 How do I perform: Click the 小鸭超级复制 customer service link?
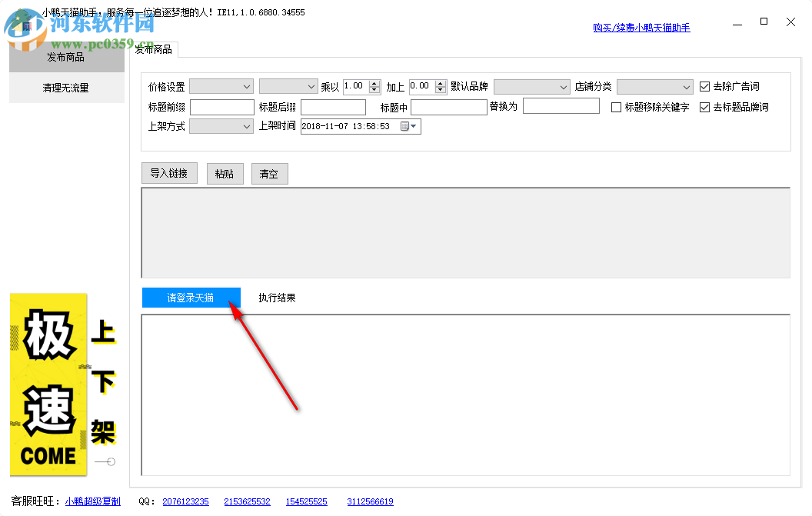[92, 501]
